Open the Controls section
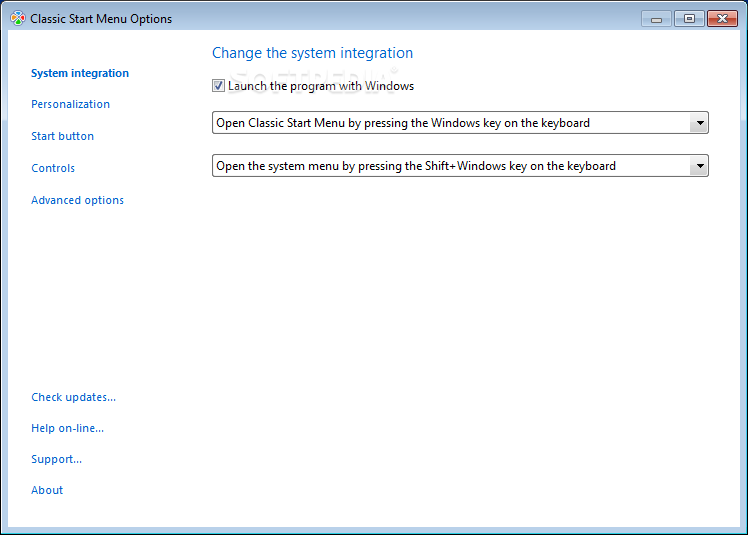This screenshot has width=748, height=535. [x=52, y=168]
